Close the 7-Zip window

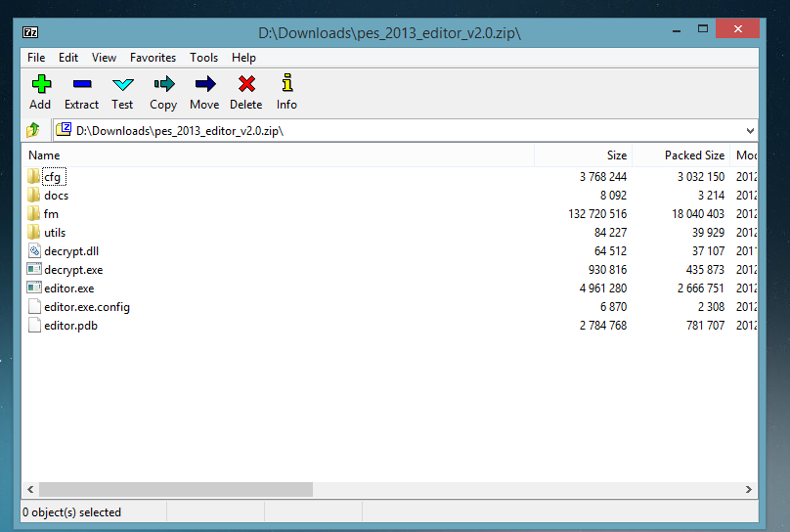[x=737, y=28]
